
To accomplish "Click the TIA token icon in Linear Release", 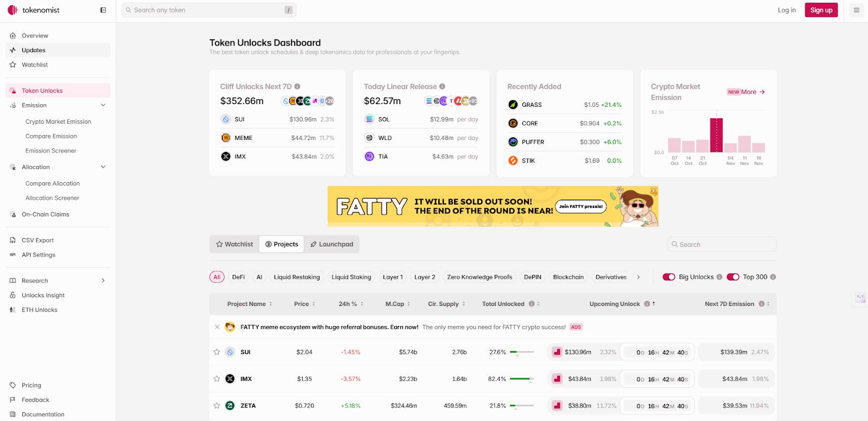I will point(369,156).
